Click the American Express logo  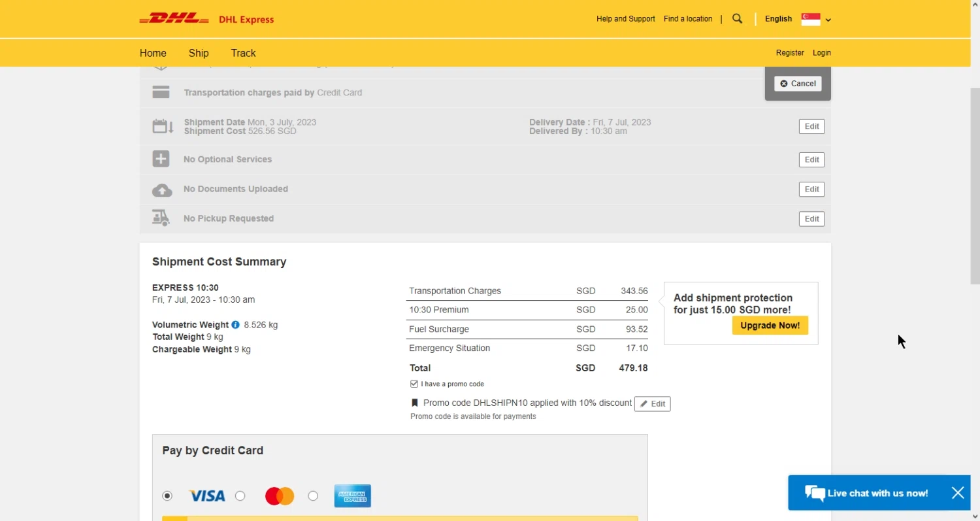coord(353,496)
